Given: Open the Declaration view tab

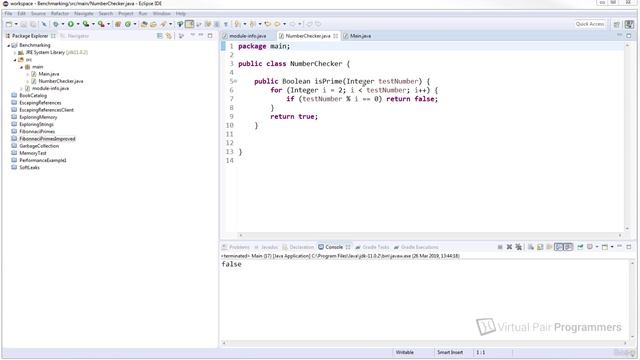Looking at the screenshot, I should [298, 247].
